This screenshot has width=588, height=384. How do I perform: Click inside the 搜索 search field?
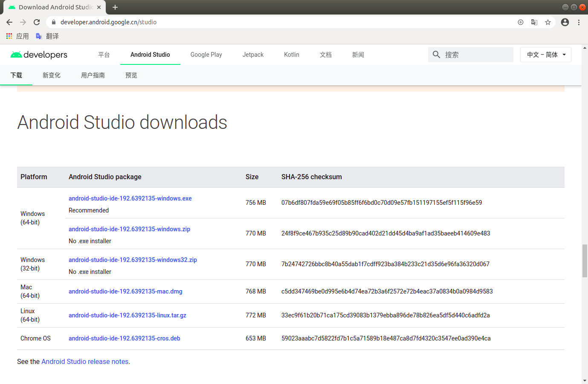pyautogui.click(x=465, y=55)
